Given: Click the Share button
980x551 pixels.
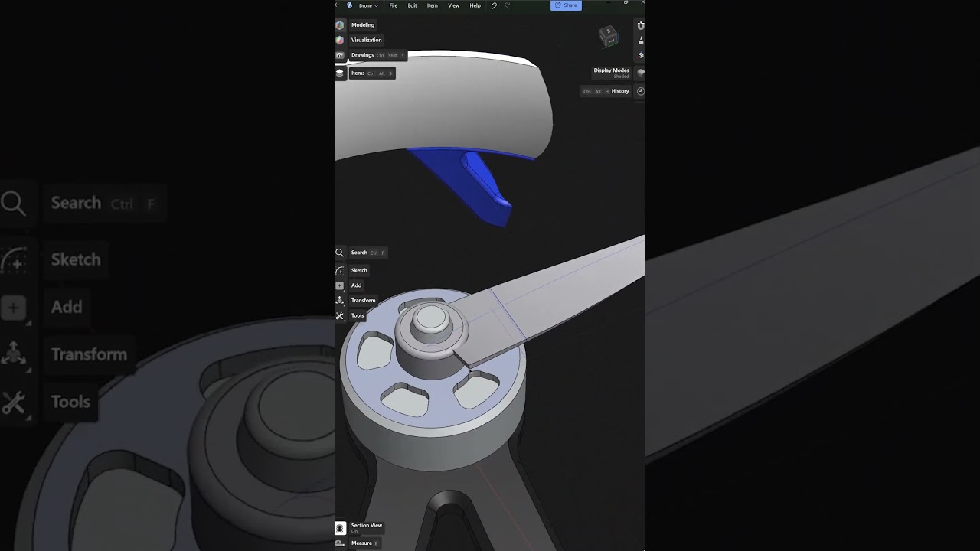Looking at the screenshot, I should coord(567,5).
